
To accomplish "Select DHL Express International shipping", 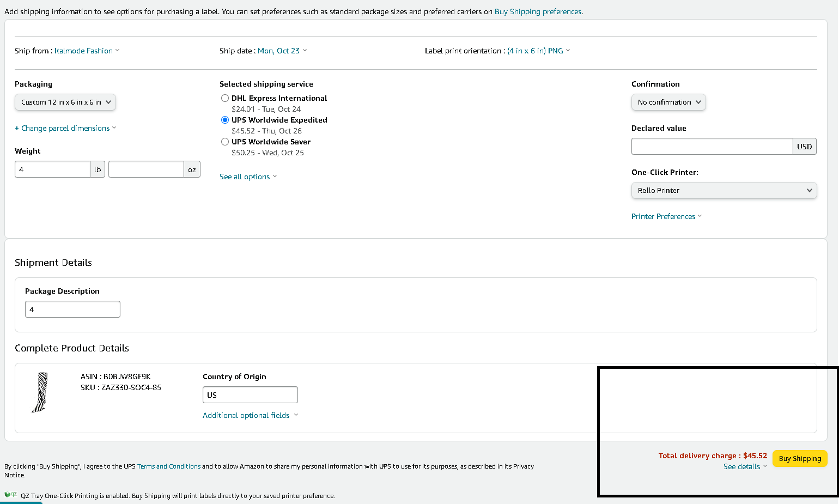I will [x=224, y=98].
